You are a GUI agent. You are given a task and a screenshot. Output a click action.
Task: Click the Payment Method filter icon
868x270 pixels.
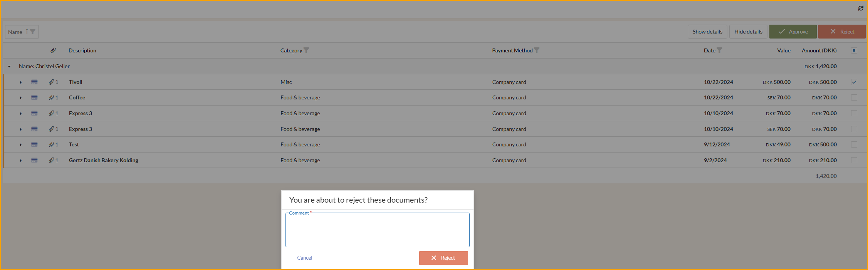537,50
